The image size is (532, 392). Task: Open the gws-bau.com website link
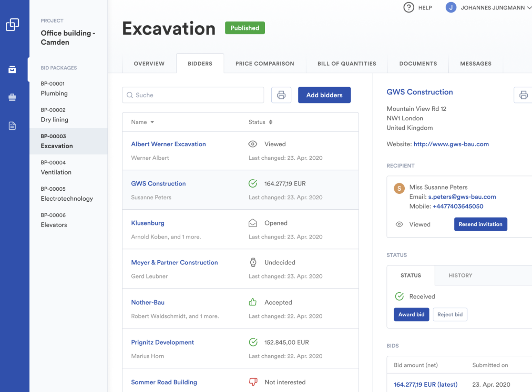point(451,144)
